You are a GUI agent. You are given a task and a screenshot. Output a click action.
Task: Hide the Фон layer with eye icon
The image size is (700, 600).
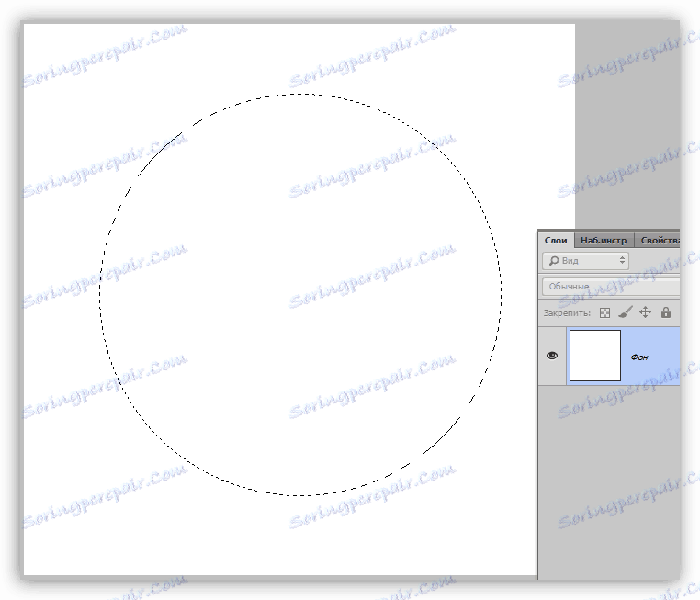pos(552,356)
